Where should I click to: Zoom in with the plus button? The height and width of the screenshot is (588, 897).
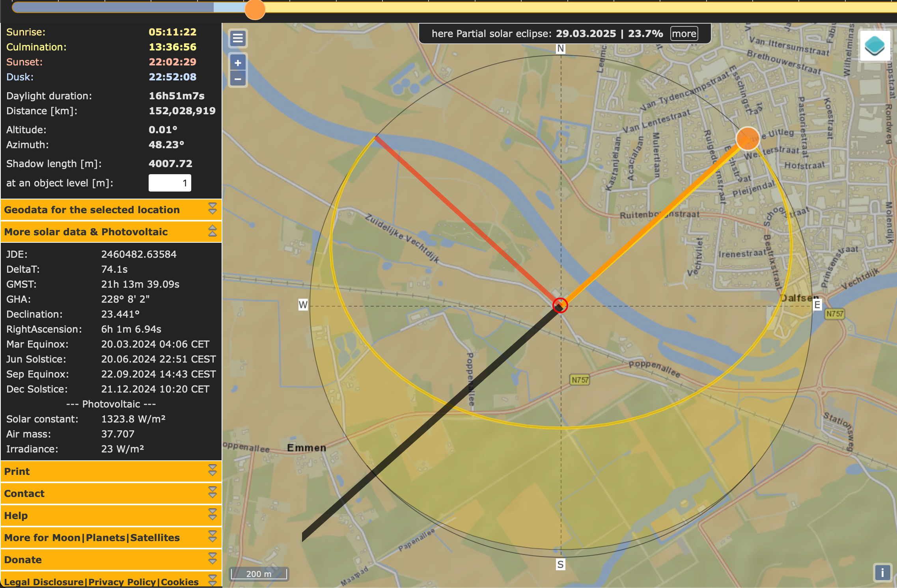point(238,62)
